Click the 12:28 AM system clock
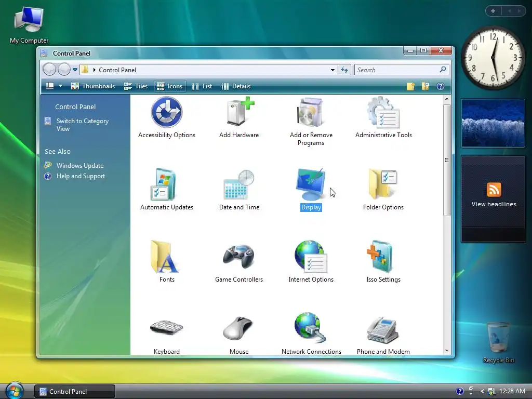The width and height of the screenshot is (532, 399). click(512, 391)
